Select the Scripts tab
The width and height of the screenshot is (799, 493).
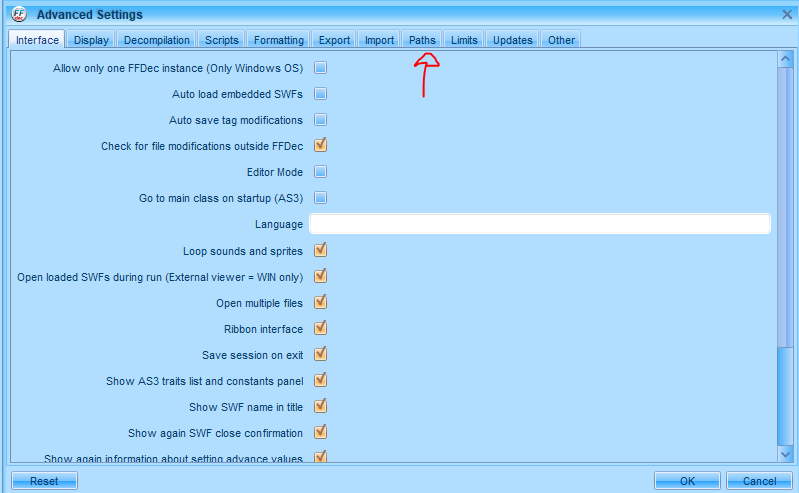(221, 40)
